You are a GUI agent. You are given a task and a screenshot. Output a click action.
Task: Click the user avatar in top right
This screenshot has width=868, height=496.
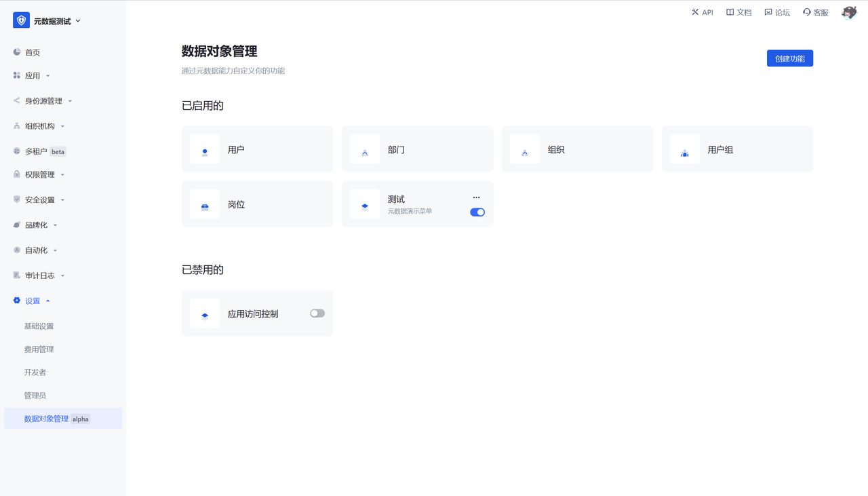click(849, 13)
